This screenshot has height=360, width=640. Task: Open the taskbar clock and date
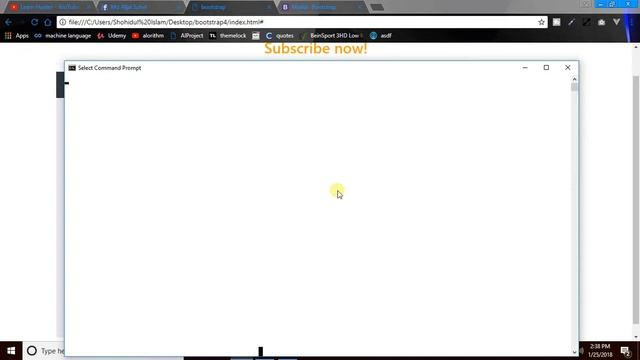pos(600,351)
